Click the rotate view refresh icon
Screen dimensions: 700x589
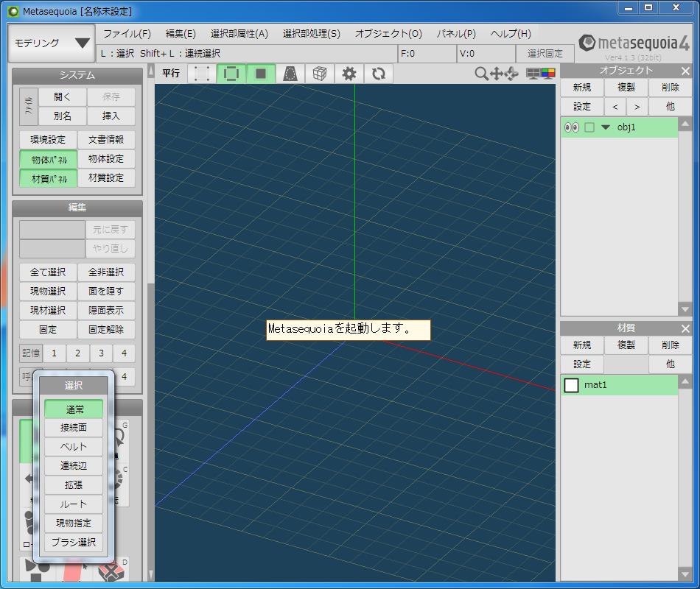[378, 73]
